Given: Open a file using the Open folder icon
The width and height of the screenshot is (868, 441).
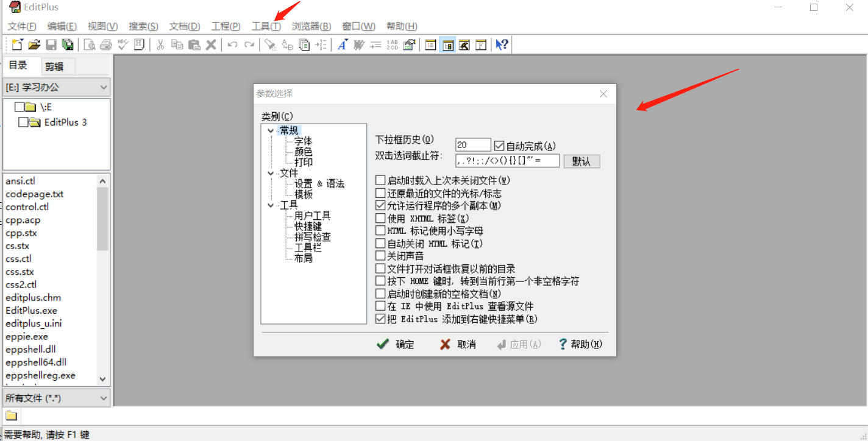Looking at the screenshot, I should click(x=34, y=44).
